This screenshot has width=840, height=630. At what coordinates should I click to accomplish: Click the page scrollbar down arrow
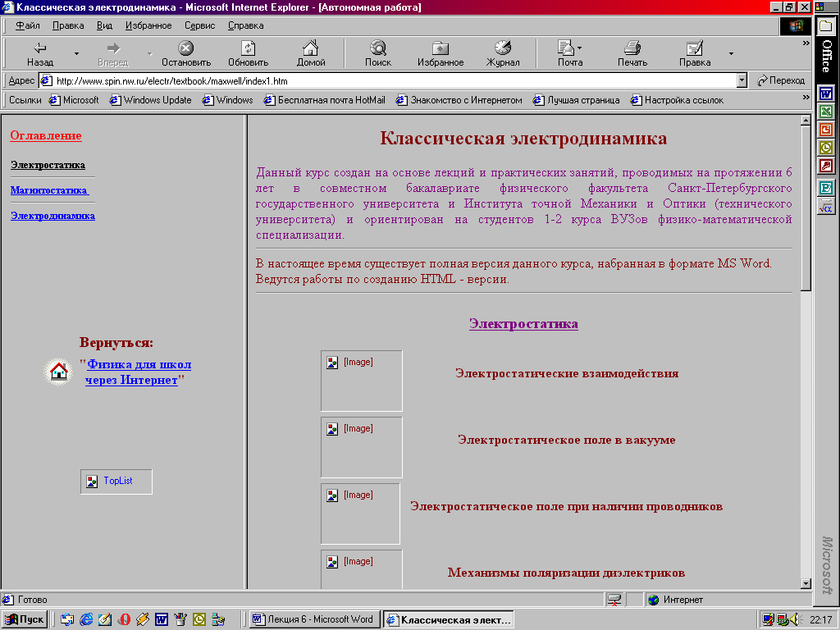tap(806, 583)
